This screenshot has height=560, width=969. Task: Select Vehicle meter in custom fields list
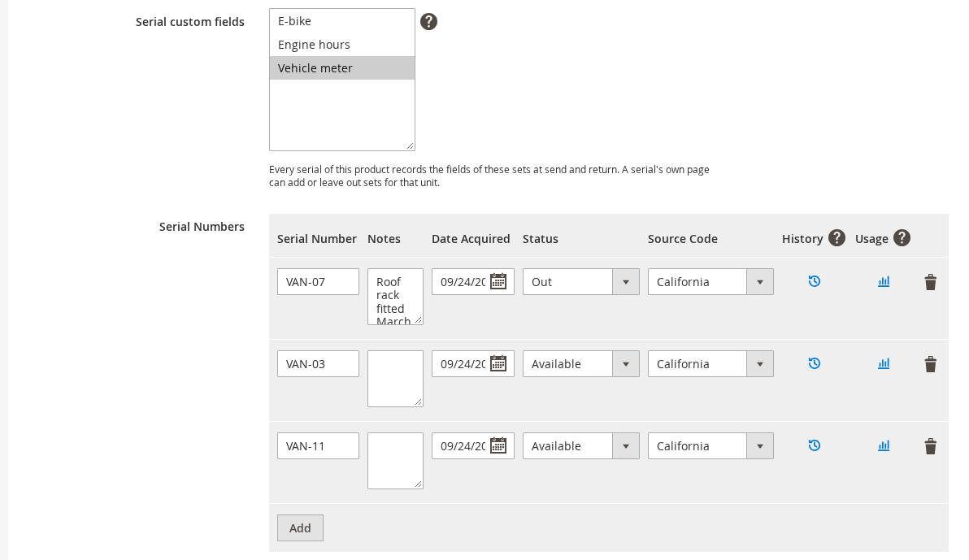click(341, 68)
